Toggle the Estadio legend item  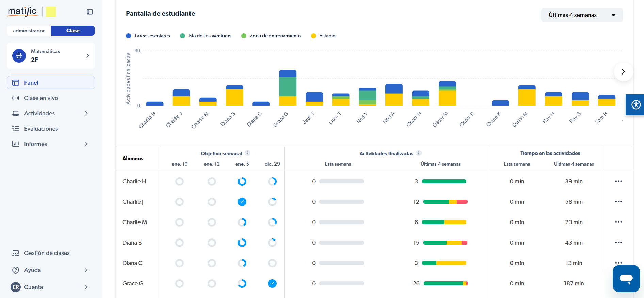[x=323, y=36]
